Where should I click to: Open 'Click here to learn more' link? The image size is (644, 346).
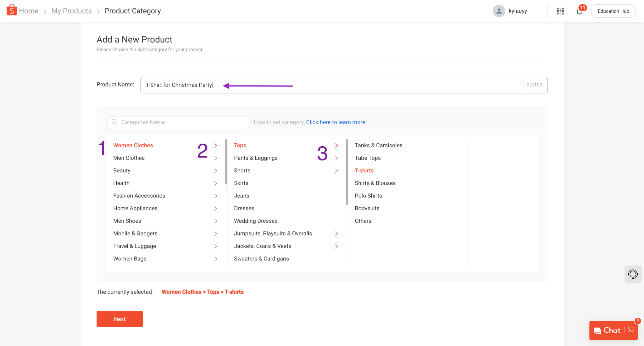(x=336, y=122)
